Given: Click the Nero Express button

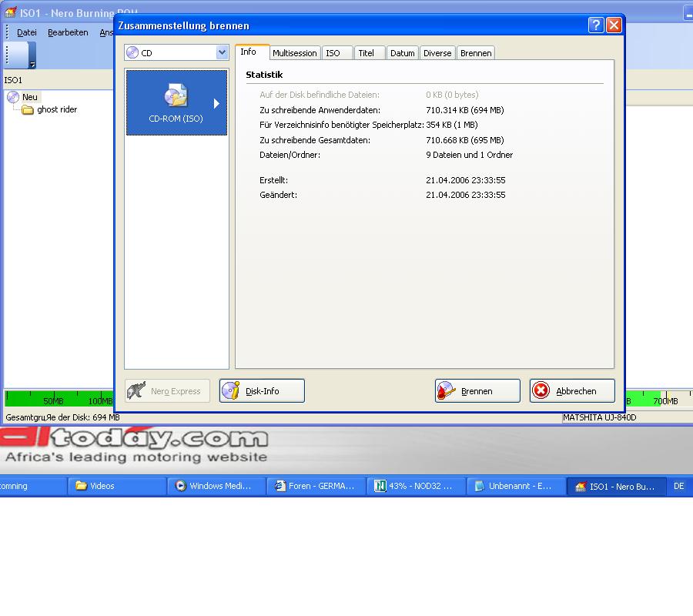Looking at the screenshot, I should [x=168, y=390].
